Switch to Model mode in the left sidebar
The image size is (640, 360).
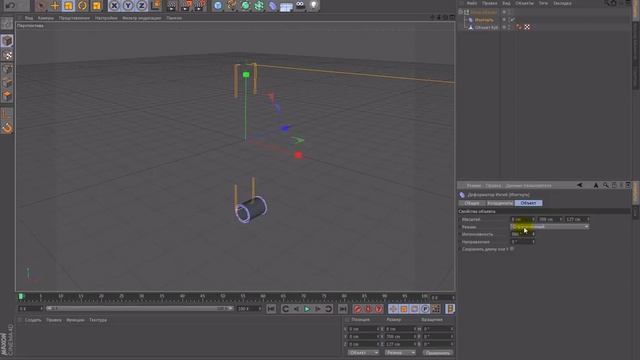7,41
